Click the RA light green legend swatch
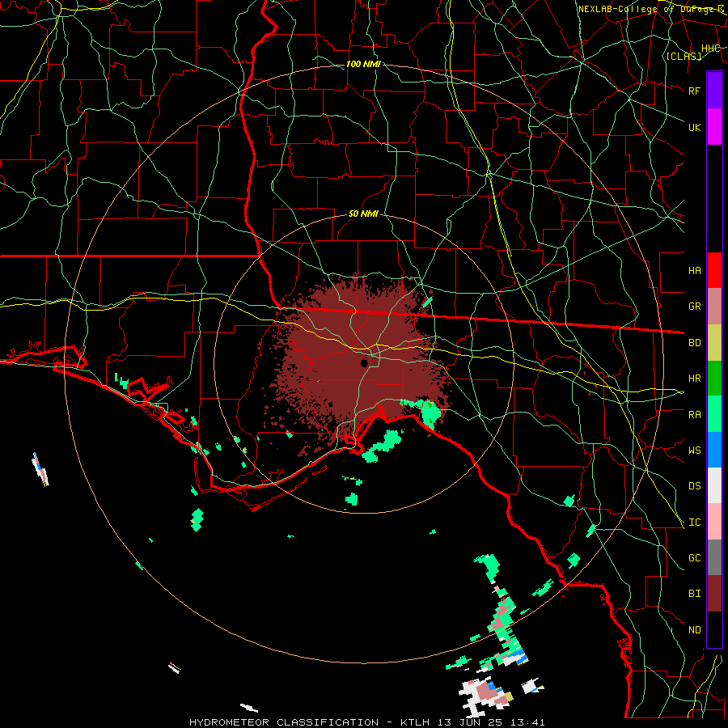The height and width of the screenshot is (728, 728). pos(714,414)
